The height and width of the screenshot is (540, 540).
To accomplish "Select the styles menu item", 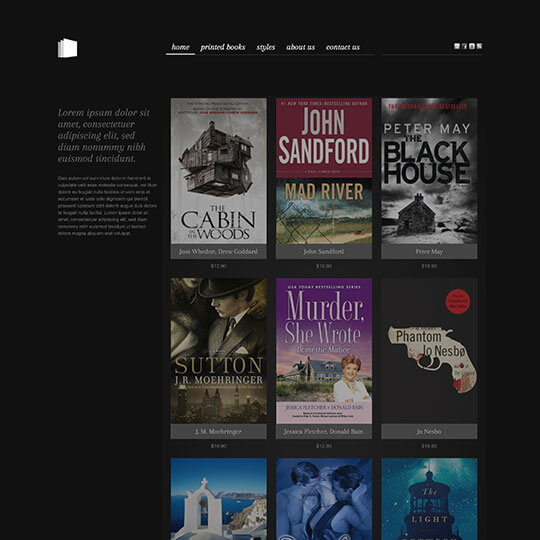I will click(266, 47).
